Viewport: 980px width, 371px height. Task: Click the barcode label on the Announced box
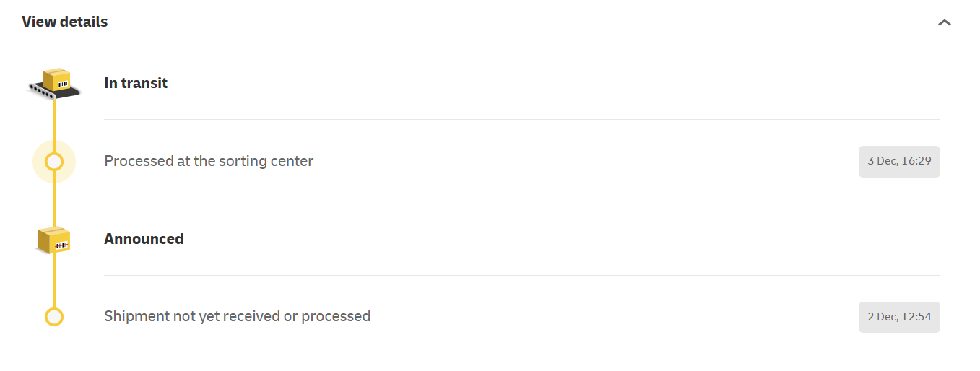tap(61, 246)
